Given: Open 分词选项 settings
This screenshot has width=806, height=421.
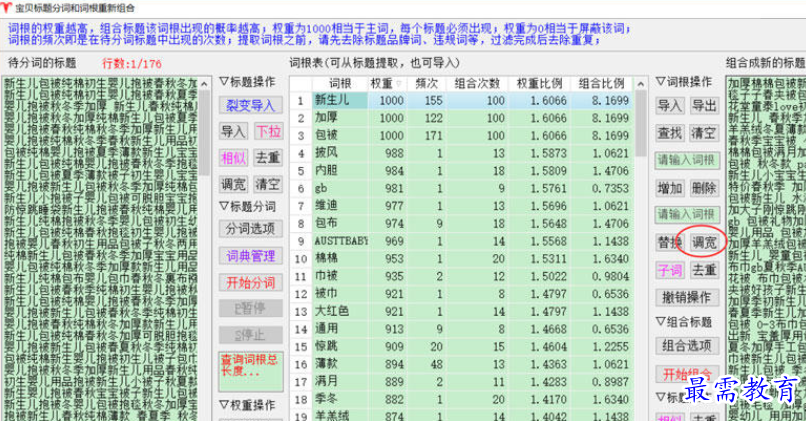Looking at the screenshot, I should coord(251,229).
